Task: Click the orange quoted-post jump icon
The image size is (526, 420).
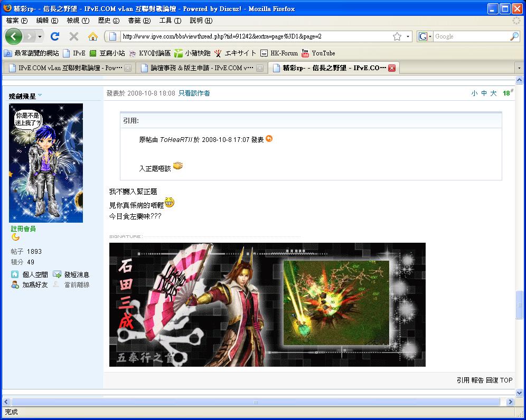Action: tap(269, 138)
